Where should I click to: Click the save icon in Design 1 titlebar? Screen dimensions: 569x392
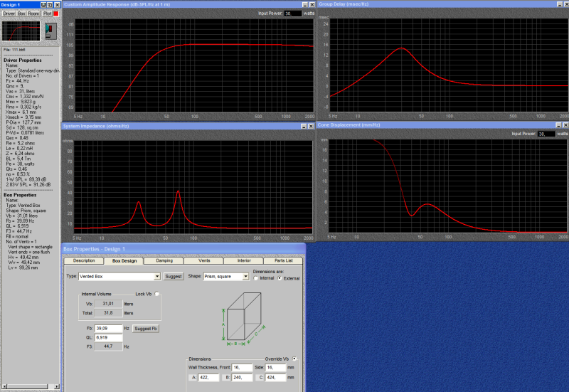coord(43,5)
